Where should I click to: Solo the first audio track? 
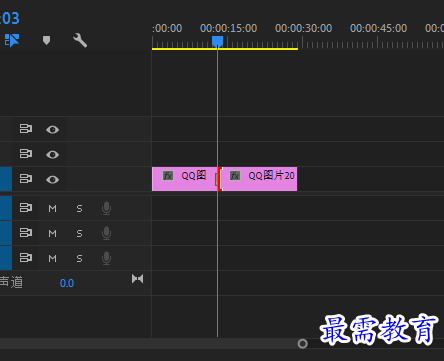[79, 209]
